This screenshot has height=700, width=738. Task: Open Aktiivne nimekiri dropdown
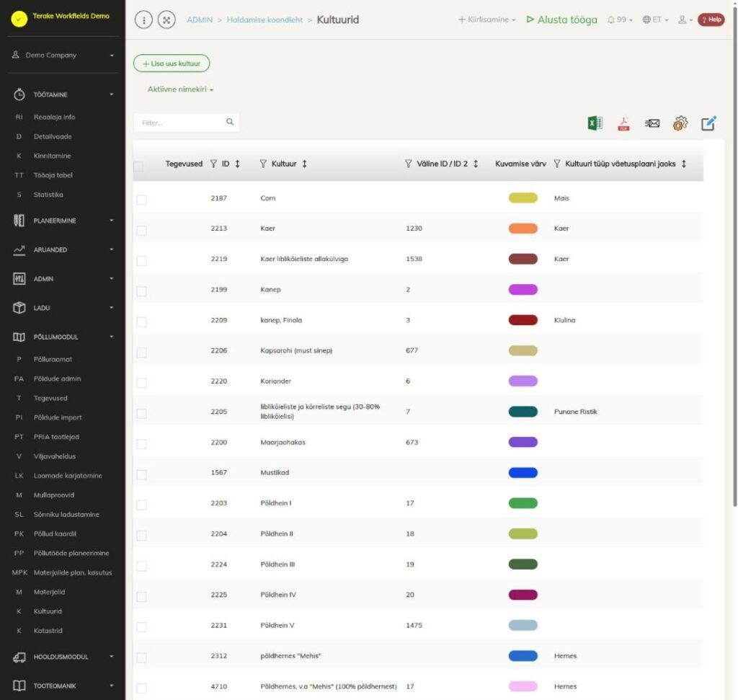tap(180, 89)
